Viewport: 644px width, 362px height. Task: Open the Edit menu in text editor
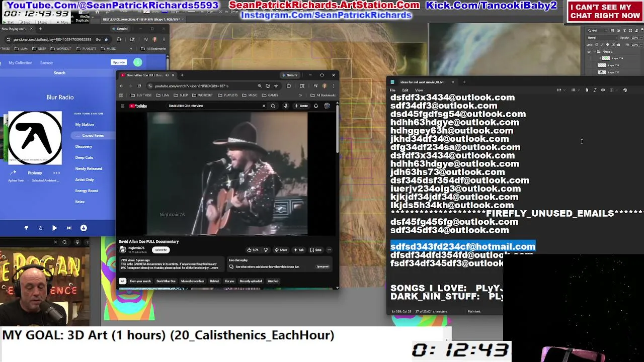coord(405,90)
